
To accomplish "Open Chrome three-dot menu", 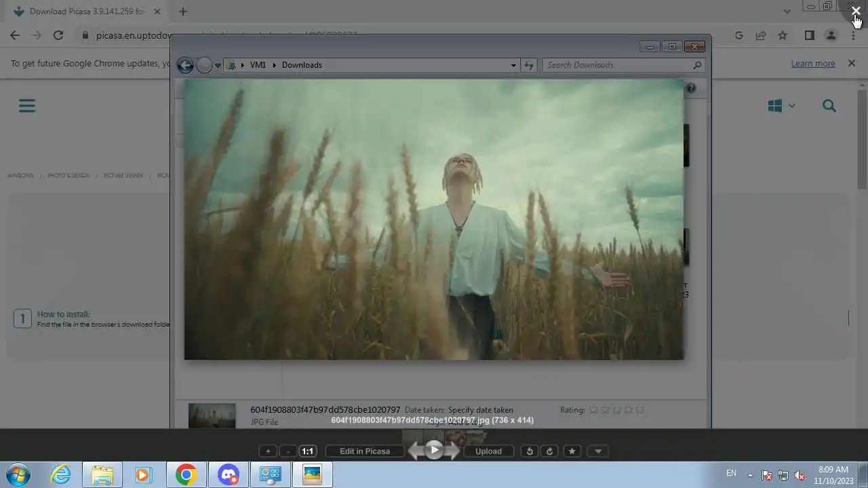I will coord(853,35).
